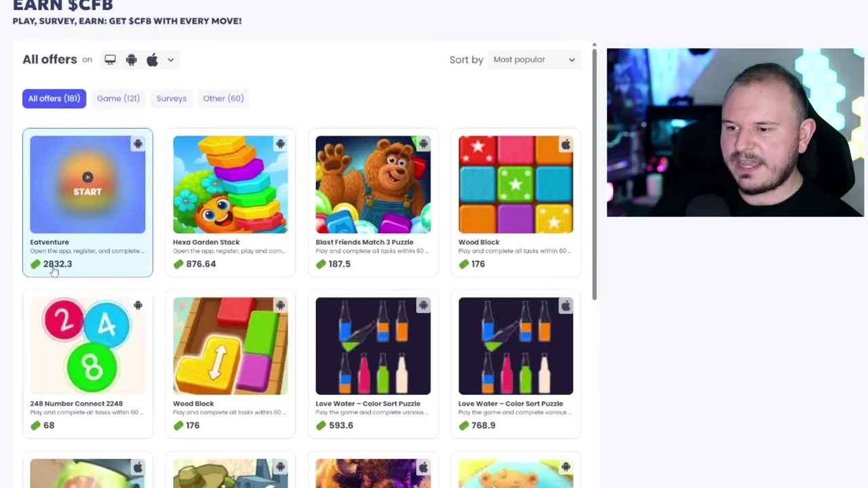The image size is (868, 488).
Task: Select the Apple platform filter icon
Action: (x=153, y=60)
